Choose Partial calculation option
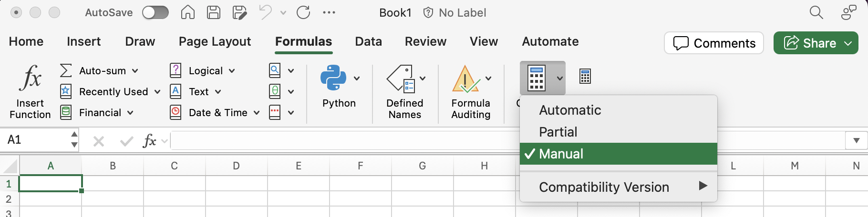The width and height of the screenshot is (868, 217). click(558, 132)
